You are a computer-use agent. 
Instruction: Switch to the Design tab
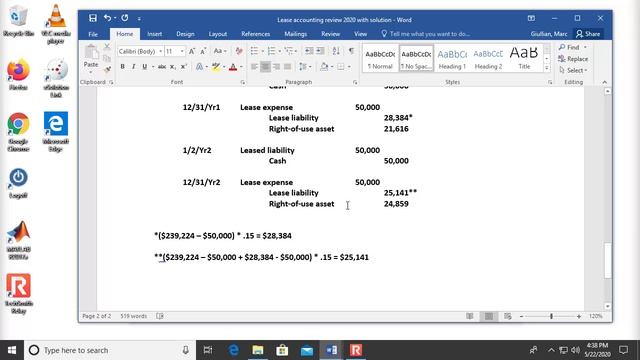coord(185,34)
